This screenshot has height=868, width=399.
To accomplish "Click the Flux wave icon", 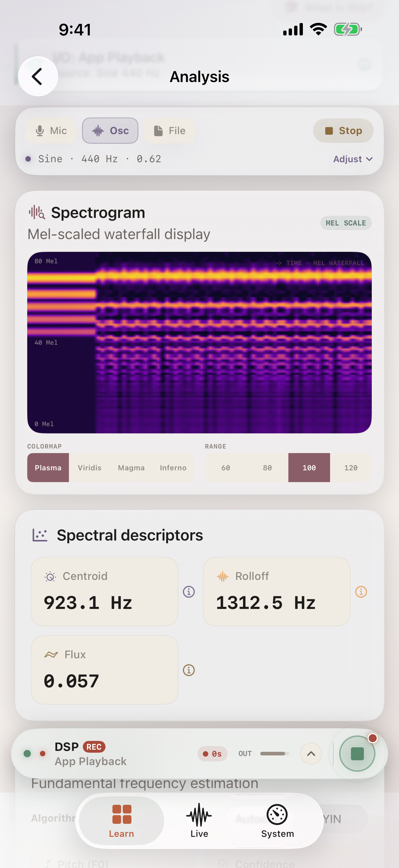I will 51,655.
